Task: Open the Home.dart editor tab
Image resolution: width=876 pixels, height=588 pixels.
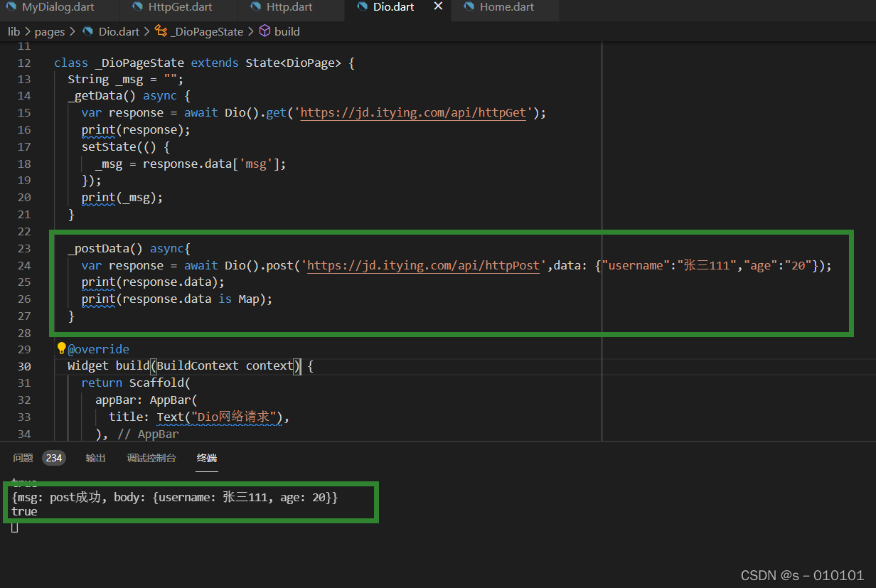Action: (506, 7)
